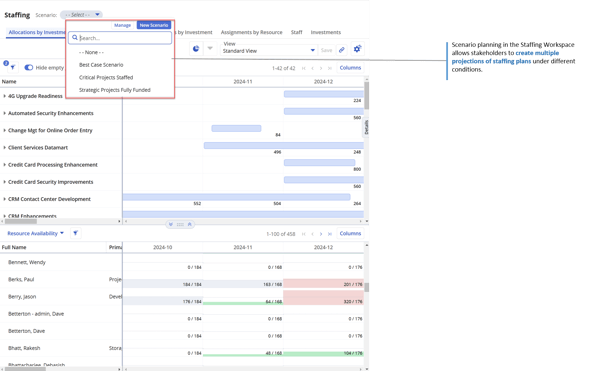Expand the Automated Security Enhancements row
This screenshot has width=597, height=371.
(x=4, y=113)
